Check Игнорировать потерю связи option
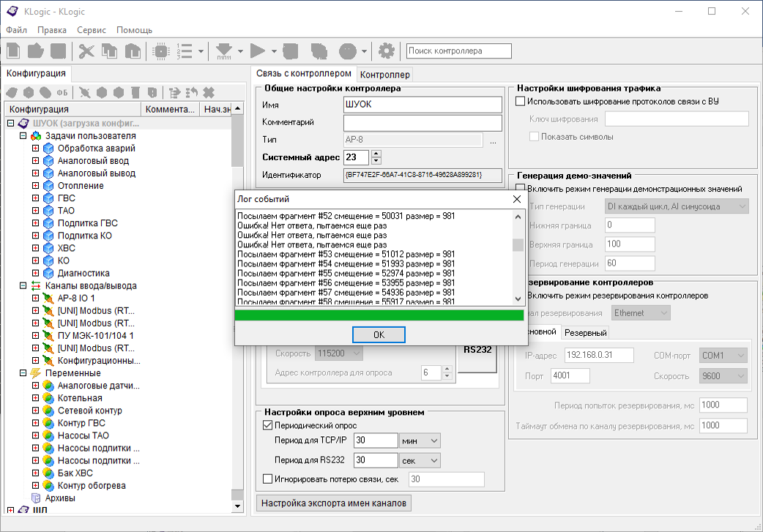The width and height of the screenshot is (763, 532). pyautogui.click(x=267, y=479)
